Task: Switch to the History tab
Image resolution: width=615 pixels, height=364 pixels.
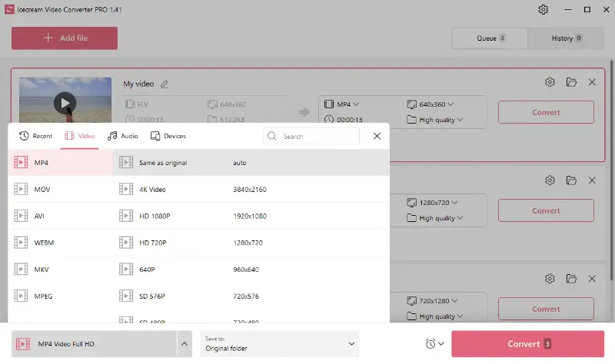Action: point(566,38)
